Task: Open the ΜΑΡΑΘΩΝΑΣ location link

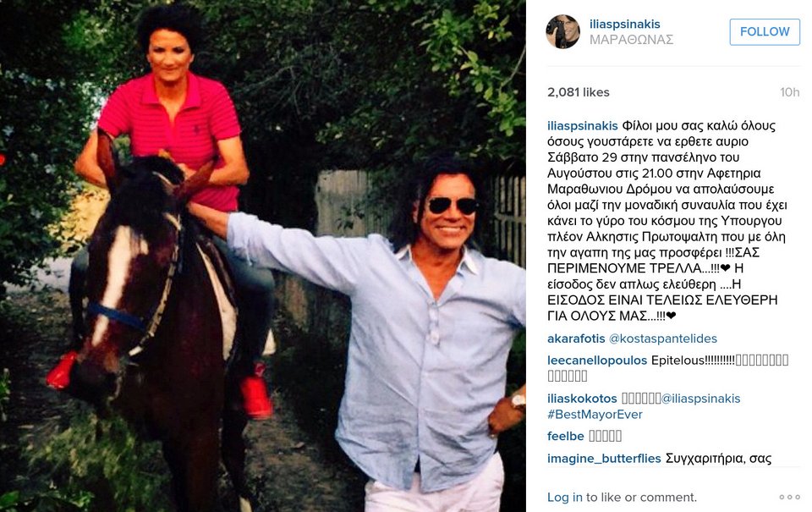Action: pyautogui.click(x=631, y=40)
